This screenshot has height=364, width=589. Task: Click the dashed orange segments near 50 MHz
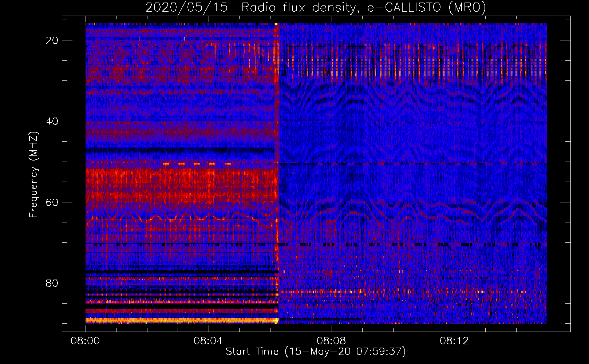pos(197,164)
